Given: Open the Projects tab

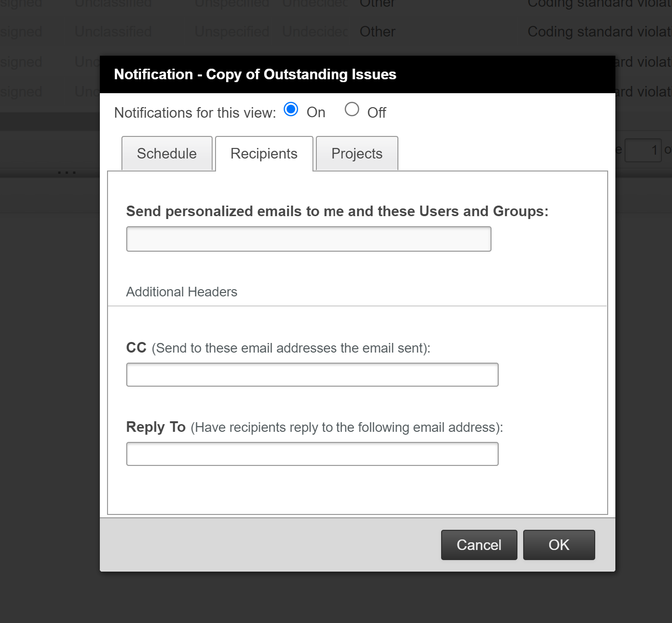Looking at the screenshot, I should coord(357,153).
